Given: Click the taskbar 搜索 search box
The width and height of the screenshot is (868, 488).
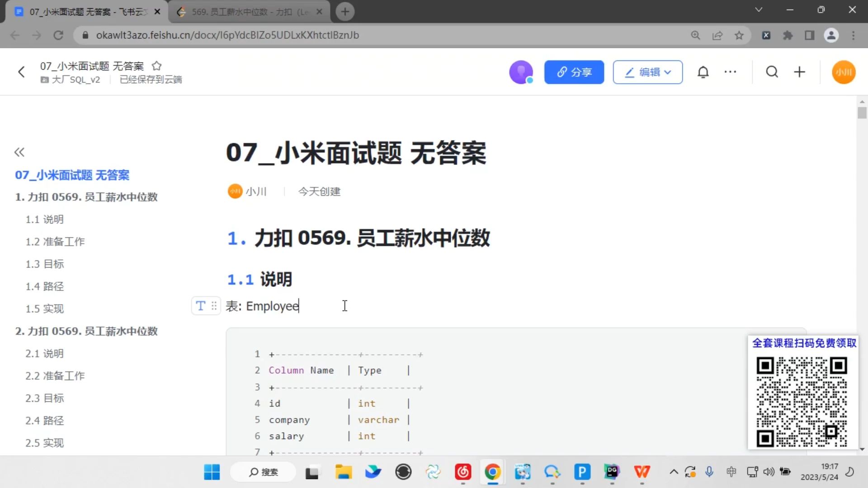Looking at the screenshot, I should 263,472.
